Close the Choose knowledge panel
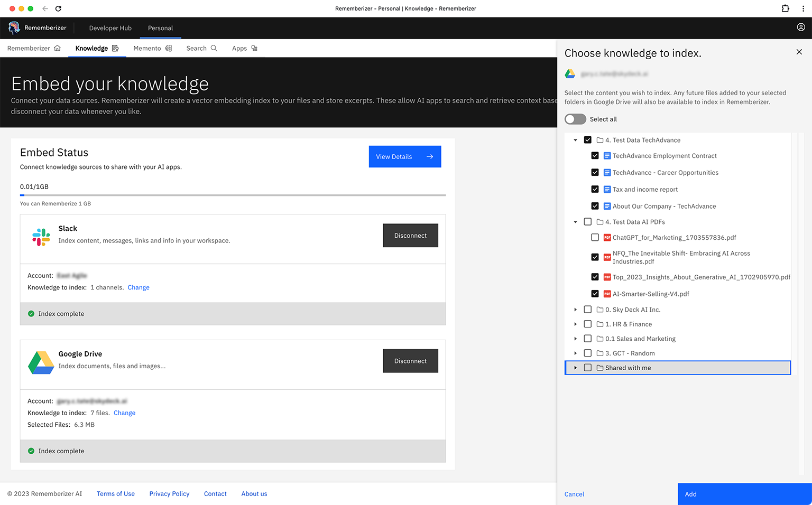Image resolution: width=812 pixels, height=505 pixels. pos(799,52)
